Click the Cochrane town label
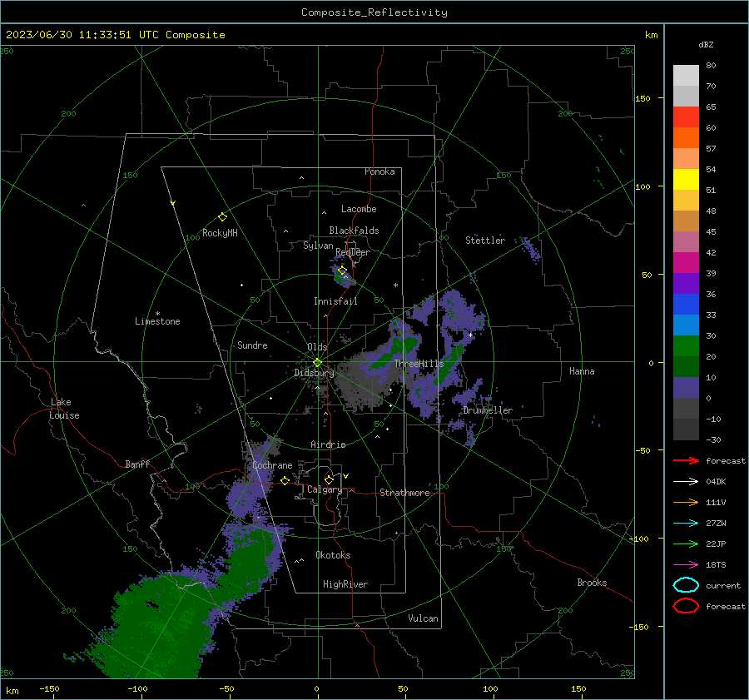The width and height of the screenshot is (749, 700). coord(272,465)
